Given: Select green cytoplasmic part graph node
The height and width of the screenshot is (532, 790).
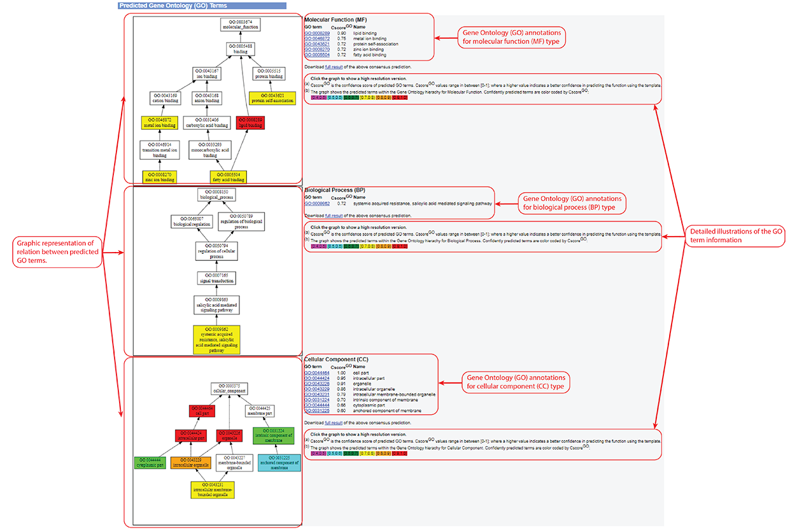Looking at the screenshot, I should (150, 463).
